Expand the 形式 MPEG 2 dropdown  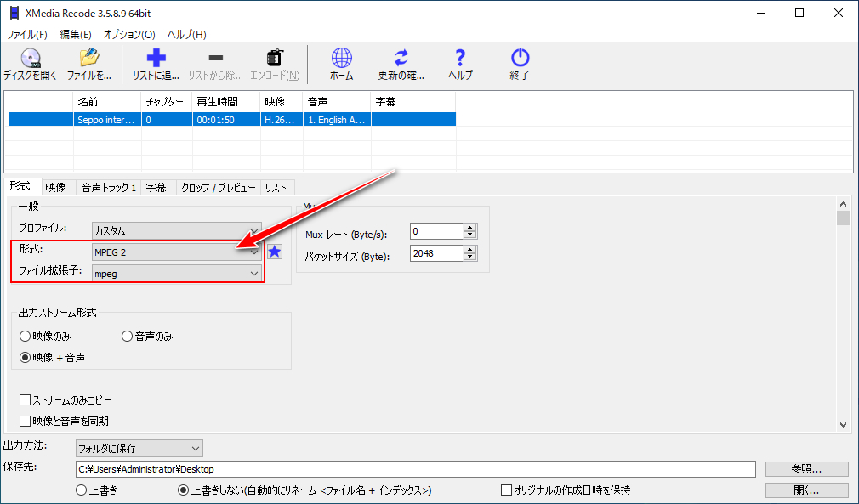pos(176,252)
